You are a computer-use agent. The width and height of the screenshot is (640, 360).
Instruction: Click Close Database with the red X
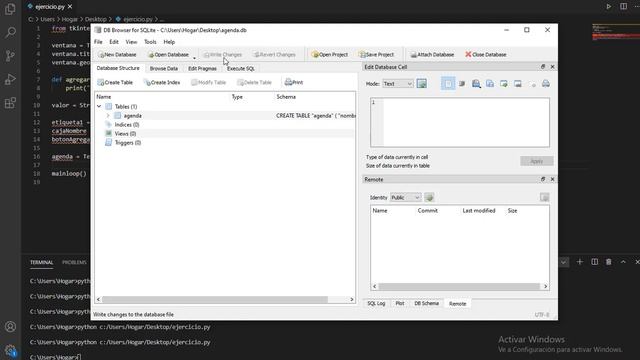coord(486,54)
